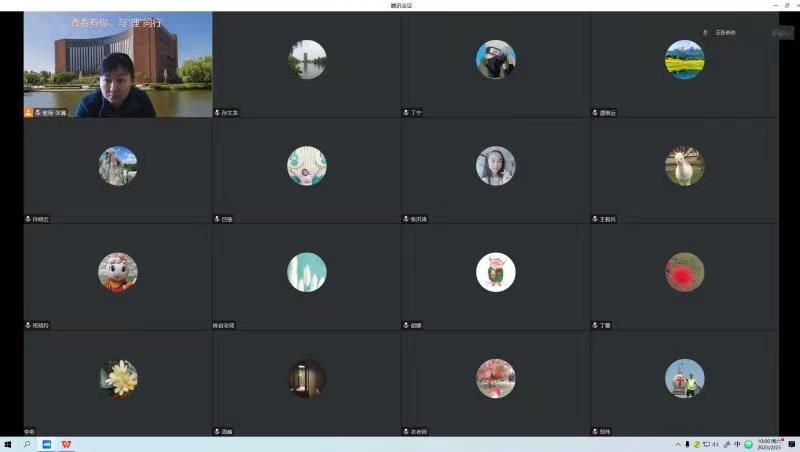Expand the hidden system tray icons arrow
Screen dimensions: 800x452
click(x=678, y=444)
